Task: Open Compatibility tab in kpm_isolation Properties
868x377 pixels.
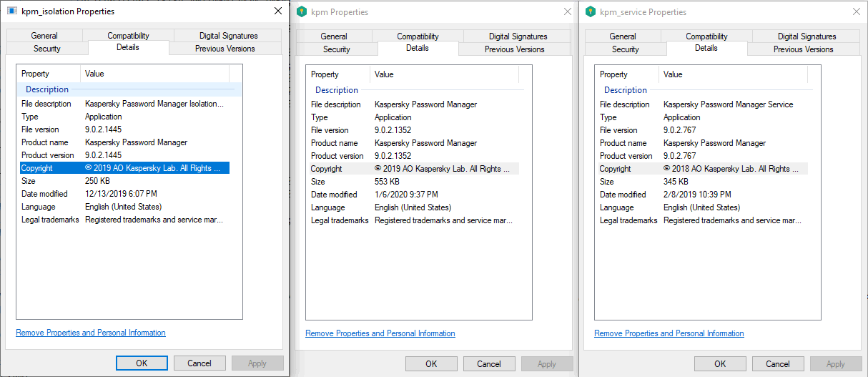Action: [129, 36]
